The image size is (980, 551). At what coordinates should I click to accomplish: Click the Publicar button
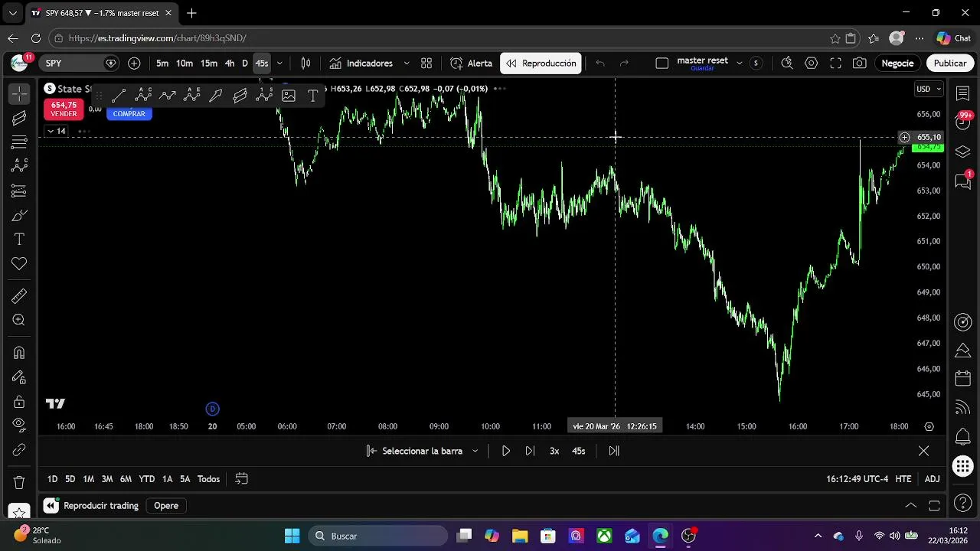point(950,64)
